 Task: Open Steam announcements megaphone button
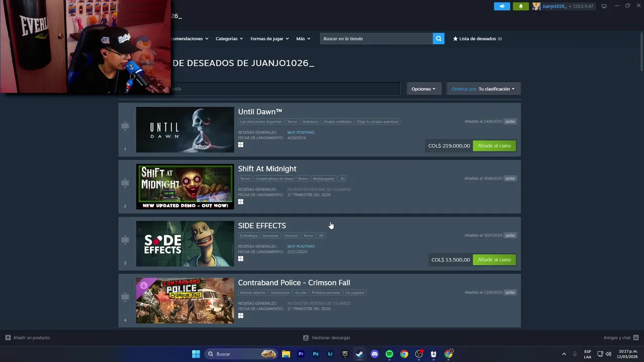502,6
